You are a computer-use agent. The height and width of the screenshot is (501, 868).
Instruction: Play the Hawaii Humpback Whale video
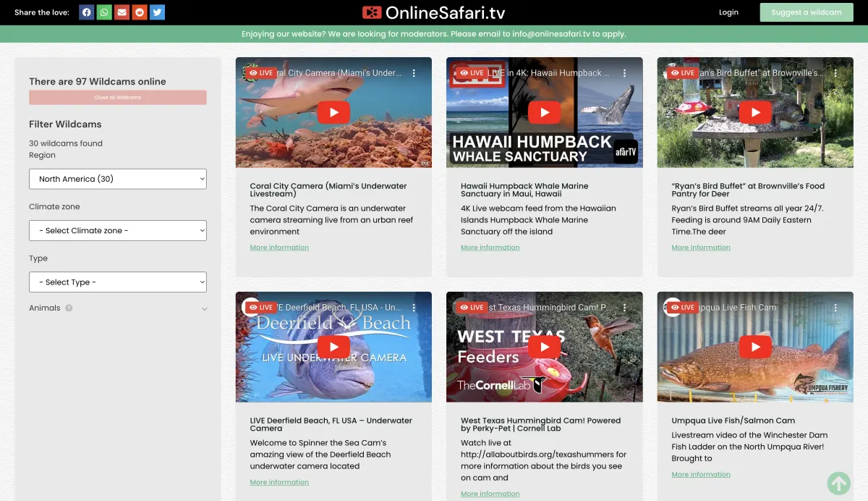pos(544,112)
